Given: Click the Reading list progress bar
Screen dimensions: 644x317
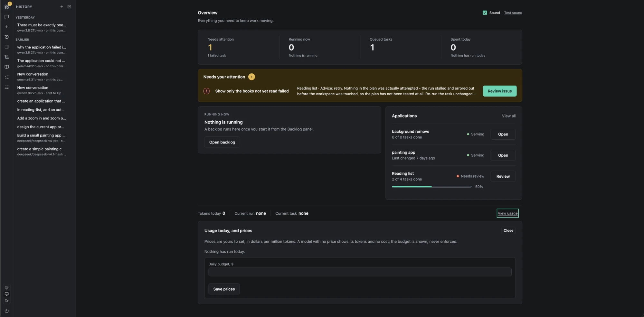Looking at the screenshot, I should [431, 187].
